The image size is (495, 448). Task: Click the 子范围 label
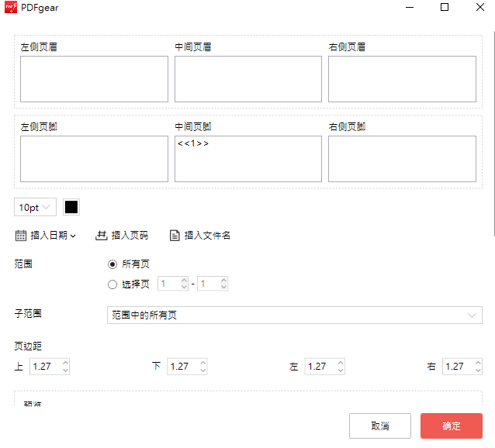coord(28,313)
